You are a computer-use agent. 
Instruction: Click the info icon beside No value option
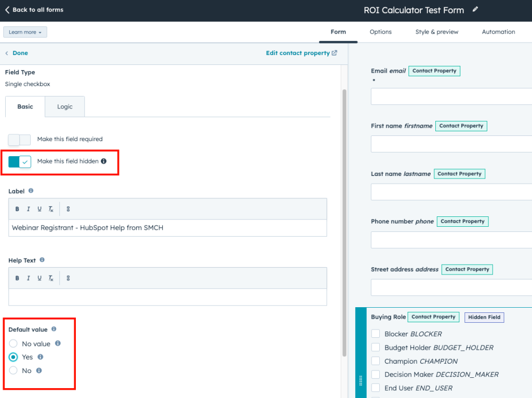tap(58, 343)
